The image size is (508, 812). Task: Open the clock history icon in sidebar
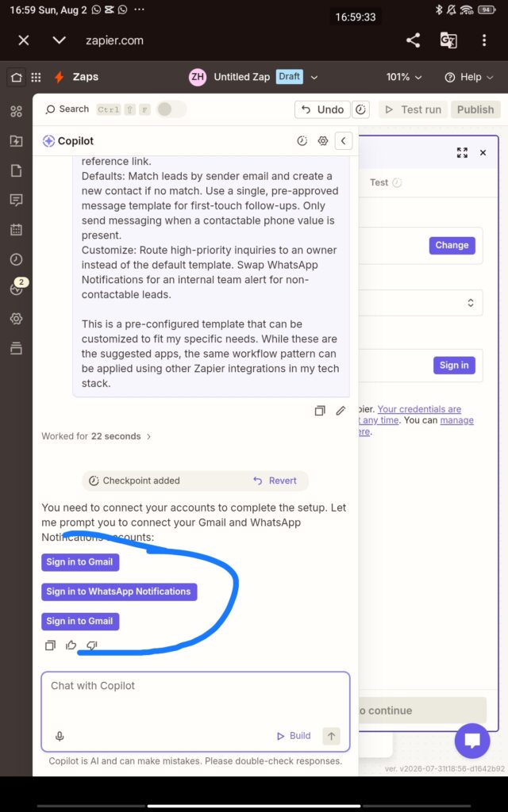(x=16, y=259)
